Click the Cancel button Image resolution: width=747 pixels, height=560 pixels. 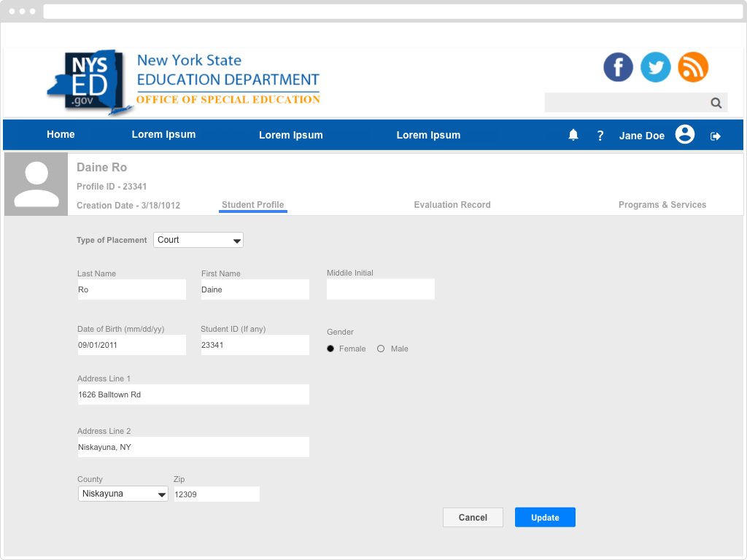click(x=473, y=517)
